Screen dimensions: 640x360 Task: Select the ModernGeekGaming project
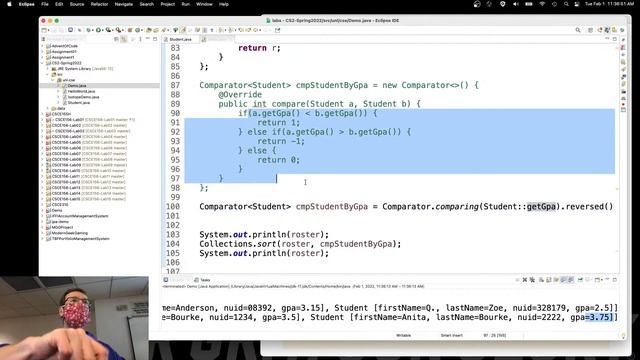(x=69, y=233)
